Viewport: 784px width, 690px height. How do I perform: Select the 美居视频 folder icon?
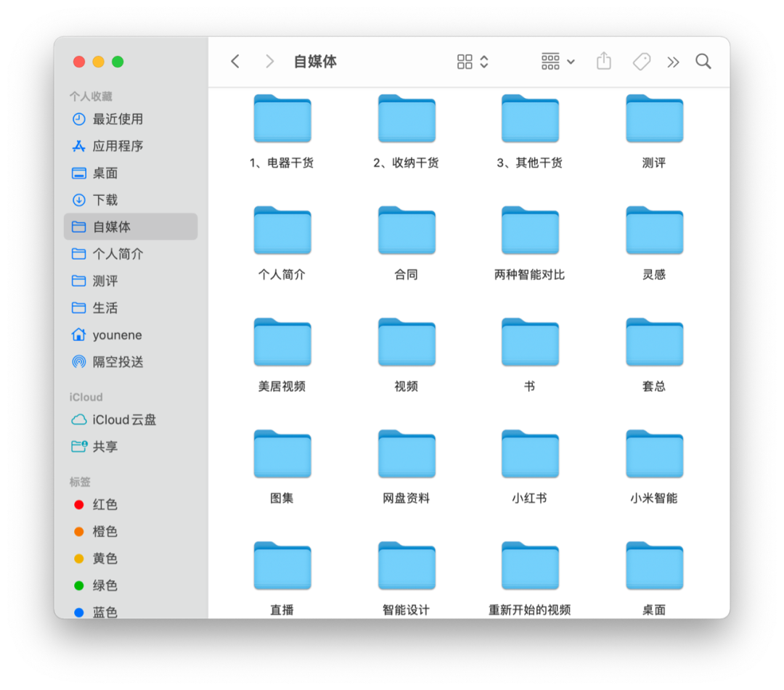[x=282, y=342]
